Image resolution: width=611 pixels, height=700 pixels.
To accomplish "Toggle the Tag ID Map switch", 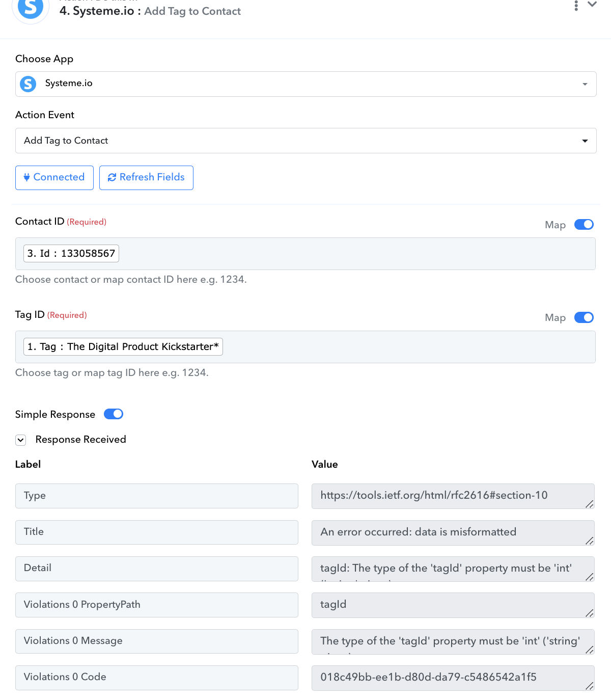I will (584, 318).
